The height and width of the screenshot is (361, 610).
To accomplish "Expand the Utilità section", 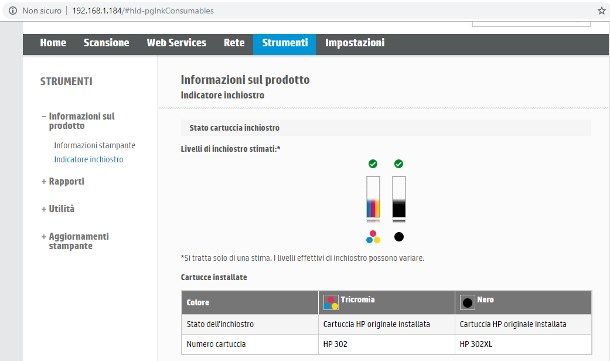I will tap(58, 209).
